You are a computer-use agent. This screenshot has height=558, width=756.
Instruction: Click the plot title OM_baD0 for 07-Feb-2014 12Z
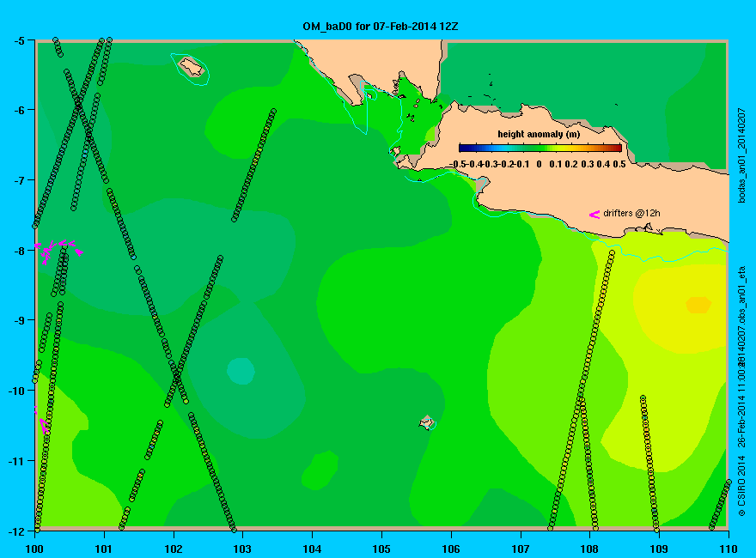point(380,27)
